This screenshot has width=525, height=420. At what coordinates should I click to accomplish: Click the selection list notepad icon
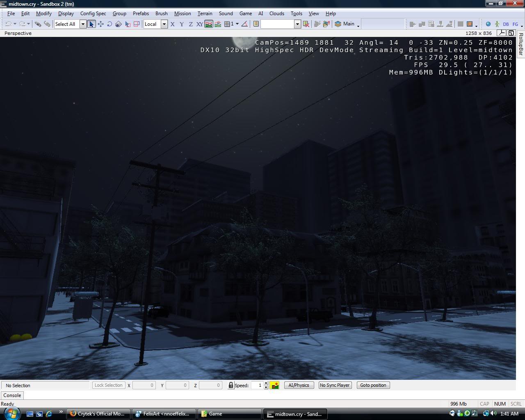(x=256, y=24)
